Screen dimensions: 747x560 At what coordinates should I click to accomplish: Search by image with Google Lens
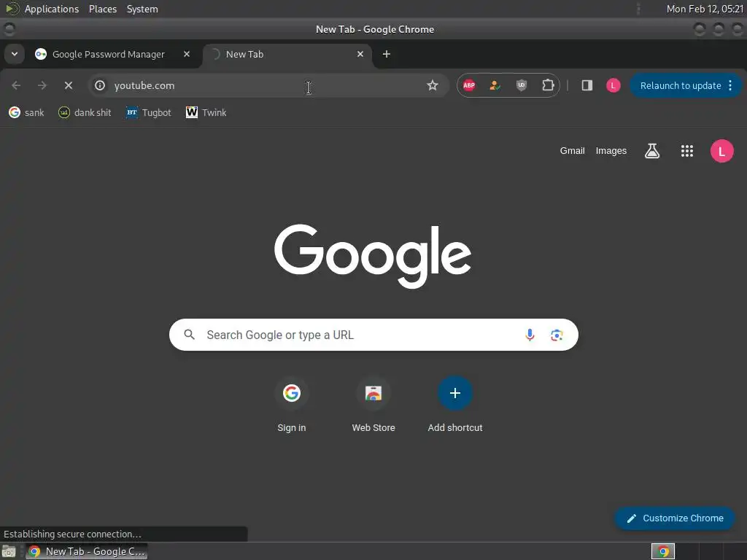click(557, 335)
